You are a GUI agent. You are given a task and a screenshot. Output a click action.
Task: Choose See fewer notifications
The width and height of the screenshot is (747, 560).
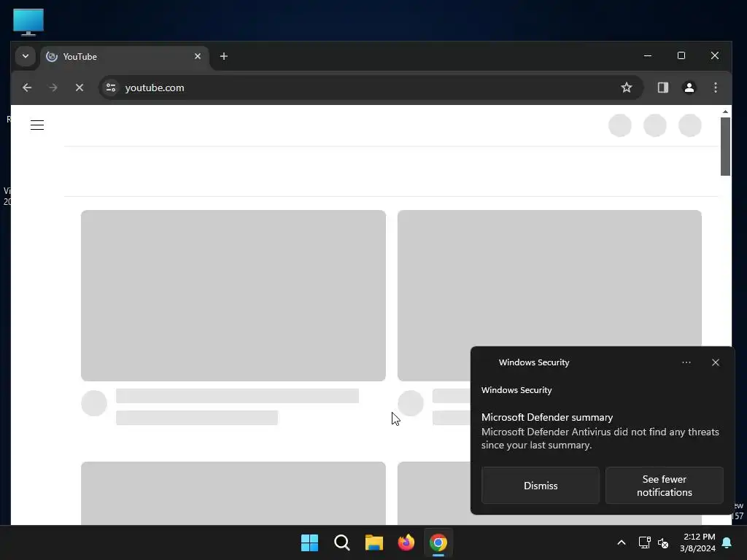(664, 485)
